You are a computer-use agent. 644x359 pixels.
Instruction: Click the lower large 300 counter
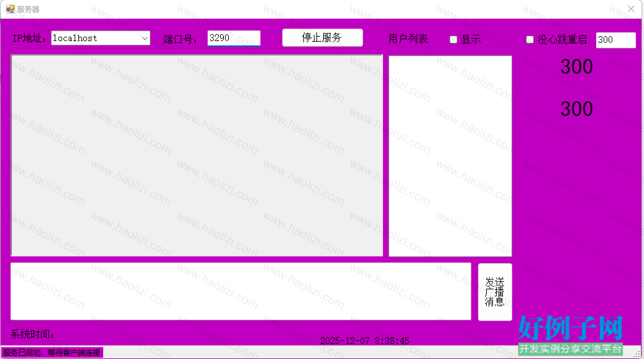pos(577,109)
